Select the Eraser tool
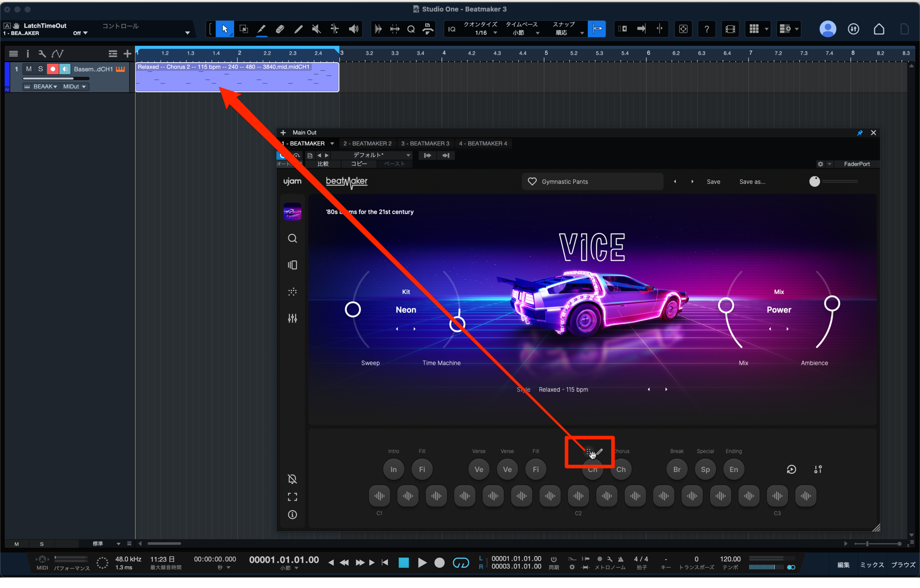The height and width of the screenshot is (588, 920). click(x=280, y=29)
